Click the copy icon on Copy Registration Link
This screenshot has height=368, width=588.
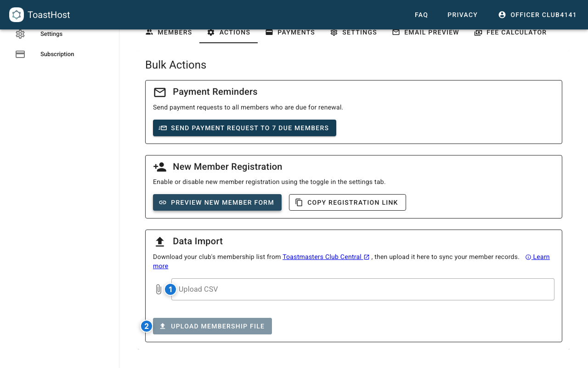click(299, 202)
